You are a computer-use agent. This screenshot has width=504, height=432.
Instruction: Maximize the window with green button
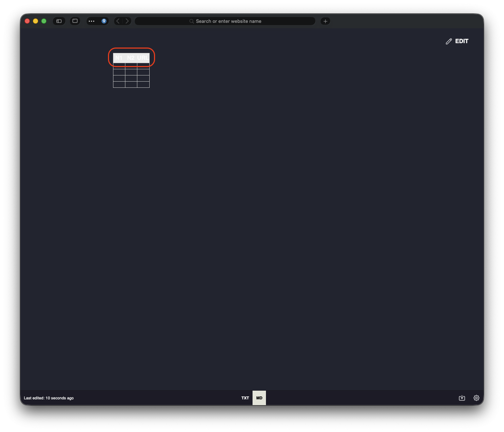44,21
